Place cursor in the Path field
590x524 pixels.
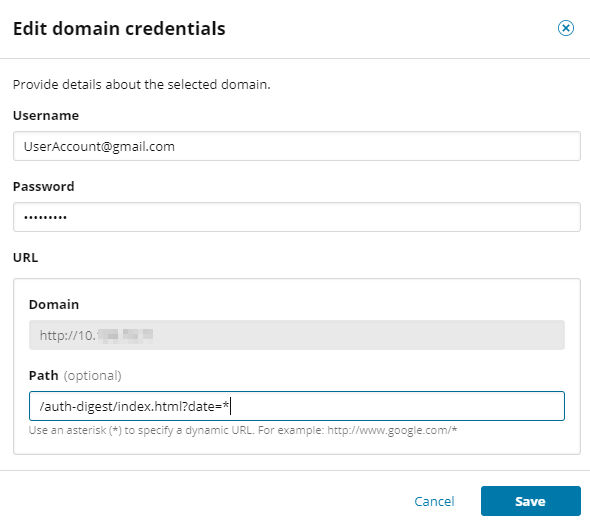coord(297,406)
